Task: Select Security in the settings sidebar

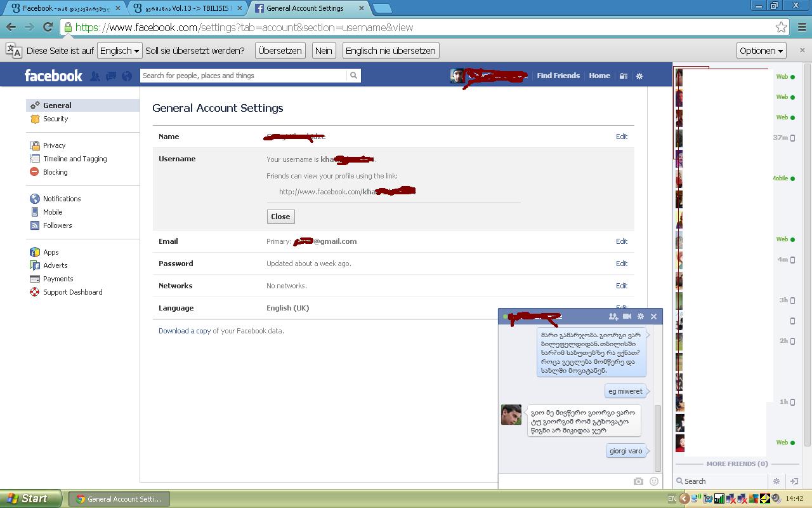Action: coord(55,119)
